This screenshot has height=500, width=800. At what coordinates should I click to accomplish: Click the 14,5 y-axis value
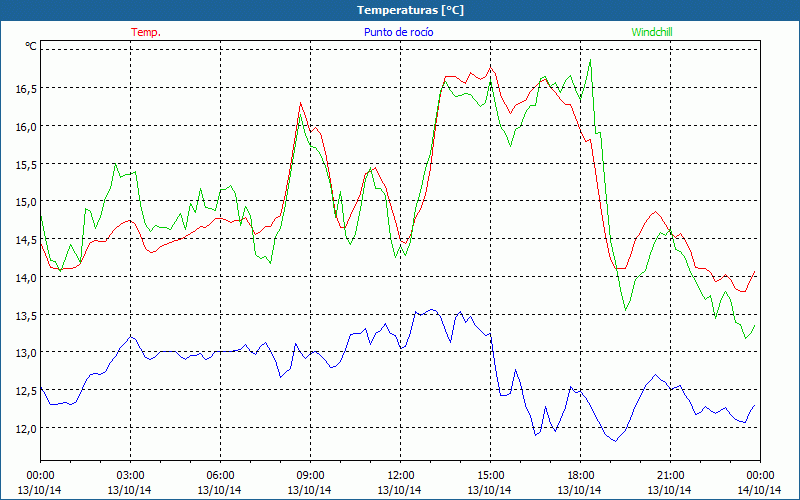click(x=26, y=240)
